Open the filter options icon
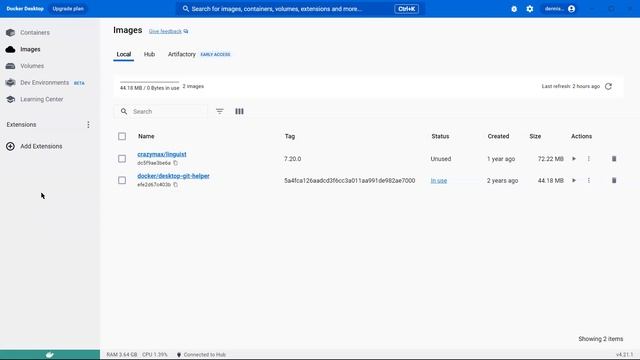The width and height of the screenshot is (640, 360). pos(220,111)
